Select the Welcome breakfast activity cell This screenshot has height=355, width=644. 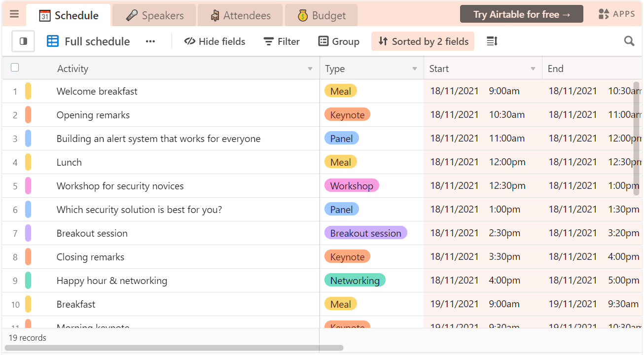[x=185, y=91]
